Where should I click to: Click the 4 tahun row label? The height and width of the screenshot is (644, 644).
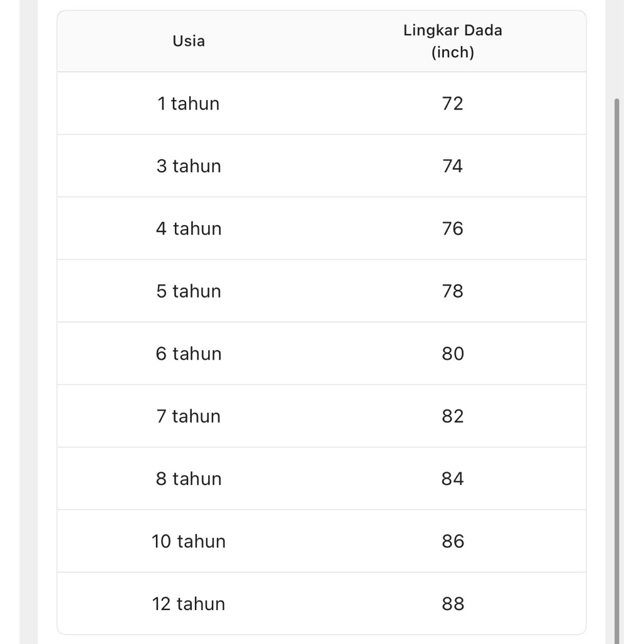click(x=189, y=228)
